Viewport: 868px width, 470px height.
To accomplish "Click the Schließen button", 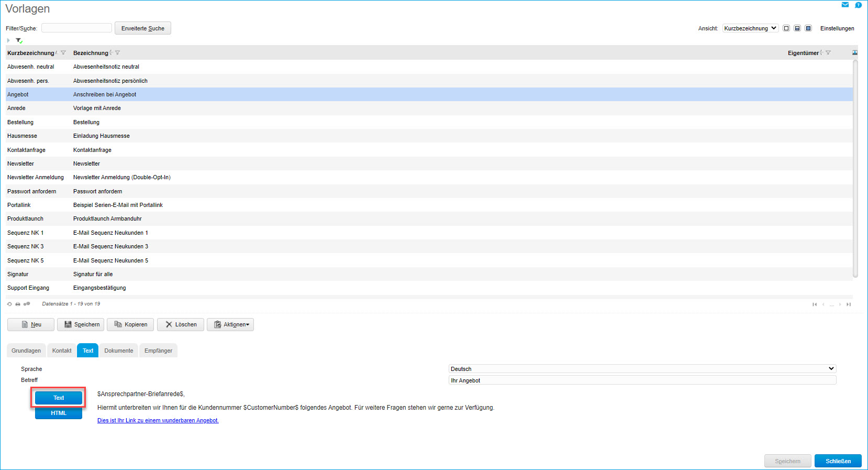I will pyautogui.click(x=838, y=461).
